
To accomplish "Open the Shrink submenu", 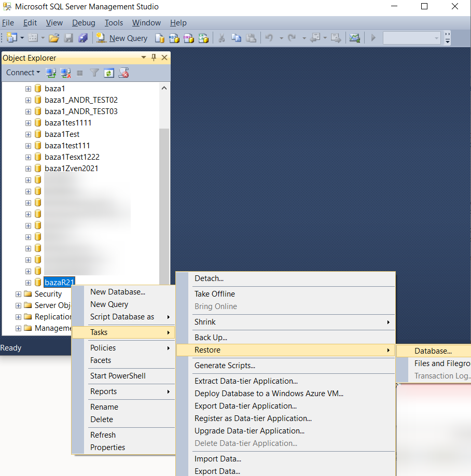I will tap(286, 322).
